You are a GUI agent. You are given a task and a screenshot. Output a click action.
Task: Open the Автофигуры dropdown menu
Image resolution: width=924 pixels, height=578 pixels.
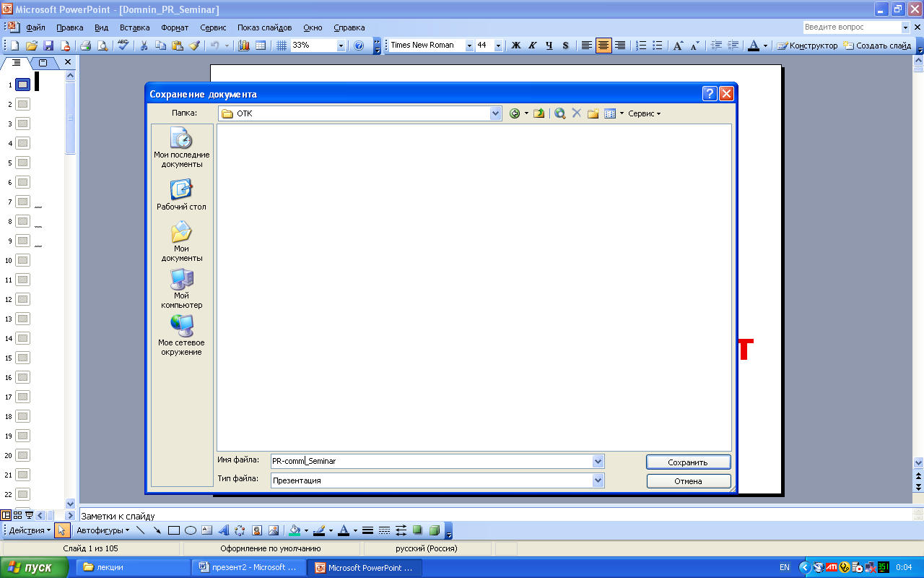click(103, 530)
